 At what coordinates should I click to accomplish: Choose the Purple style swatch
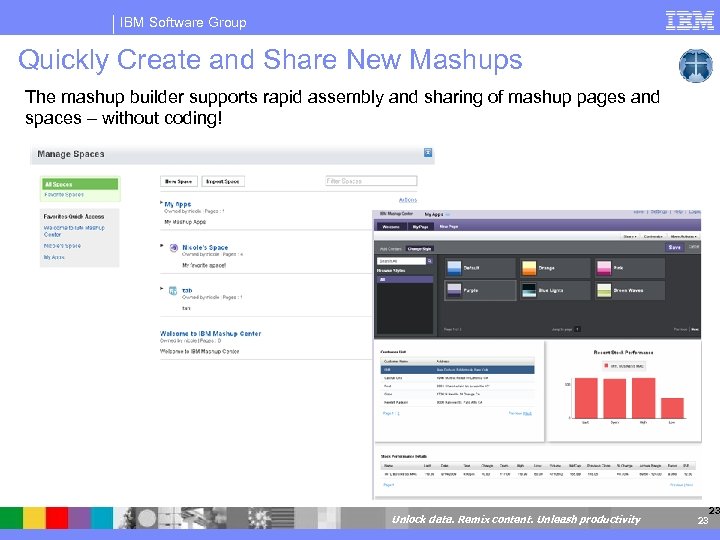(480, 290)
